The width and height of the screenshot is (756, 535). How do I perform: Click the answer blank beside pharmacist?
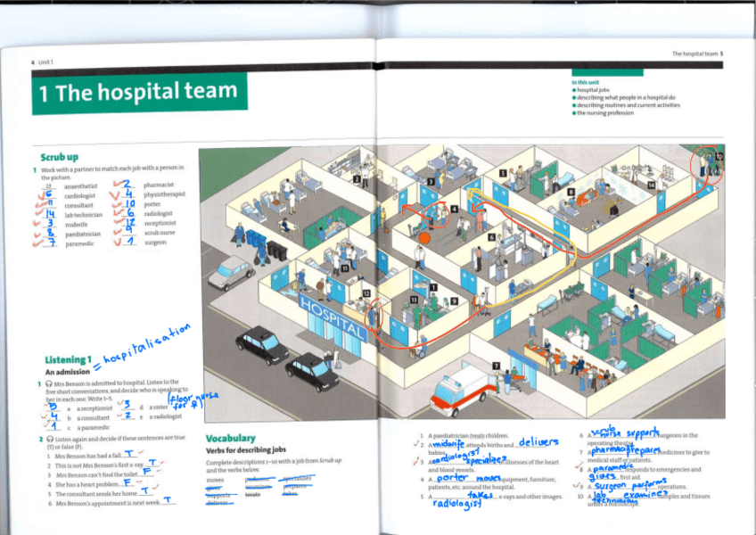(127, 185)
